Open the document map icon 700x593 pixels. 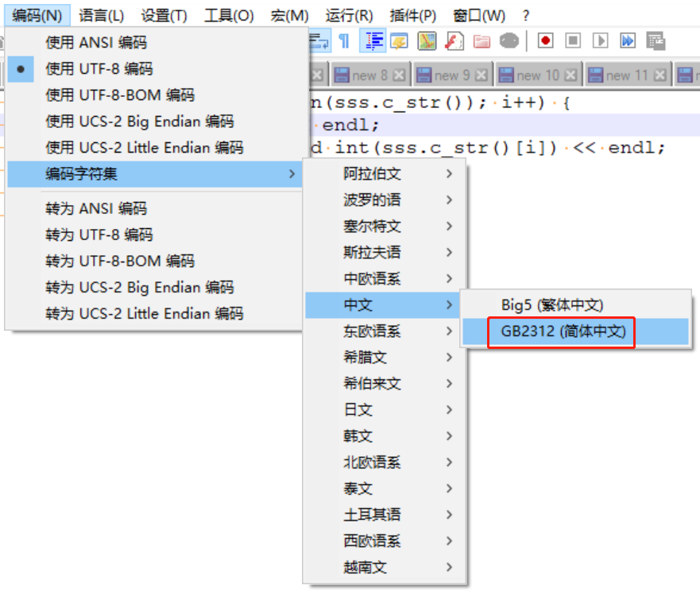pyautogui.click(x=427, y=41)
